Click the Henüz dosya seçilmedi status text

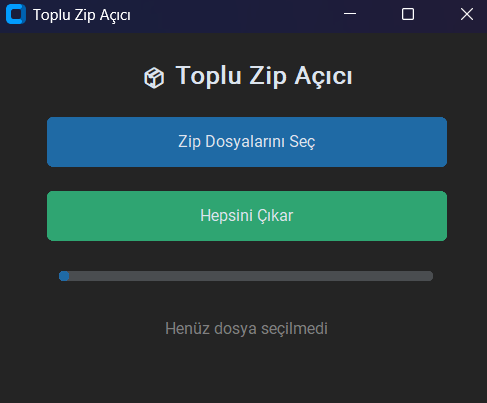(246, 329)
